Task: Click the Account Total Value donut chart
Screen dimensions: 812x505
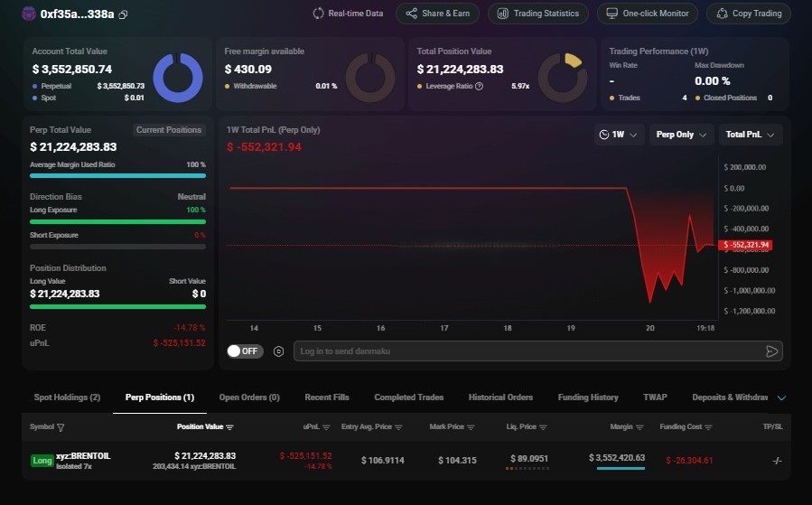Action: [x=178, y=78]
